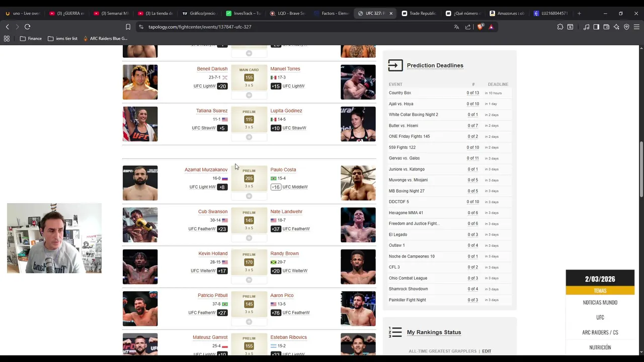
Task: Open the Brave Shields lion icon
Action: [480, 27]
